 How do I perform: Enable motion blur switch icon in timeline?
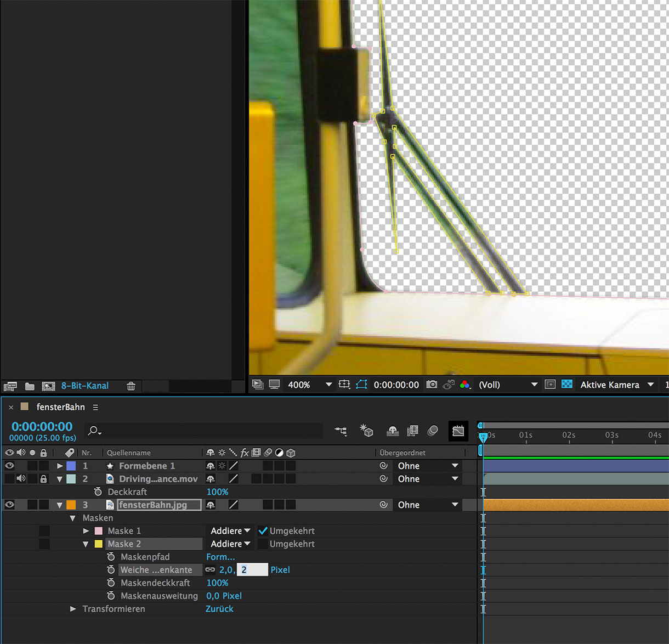point(433,431)
